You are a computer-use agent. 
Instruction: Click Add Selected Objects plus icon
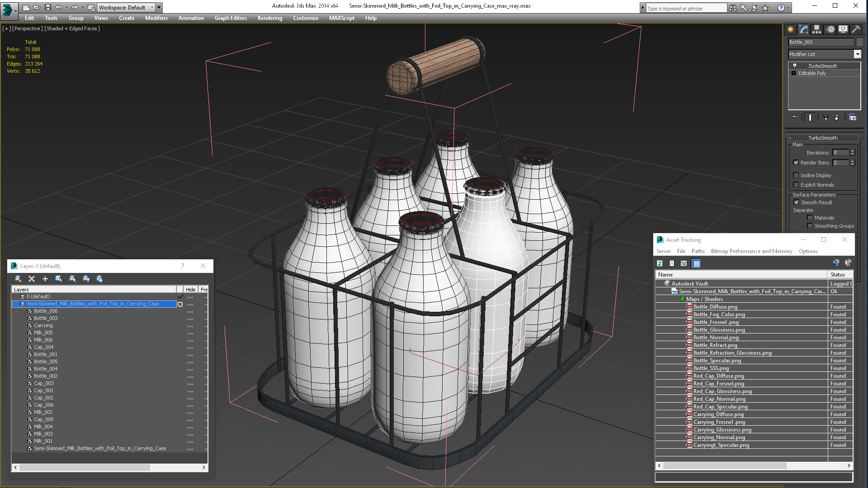[x=45, y=279]
